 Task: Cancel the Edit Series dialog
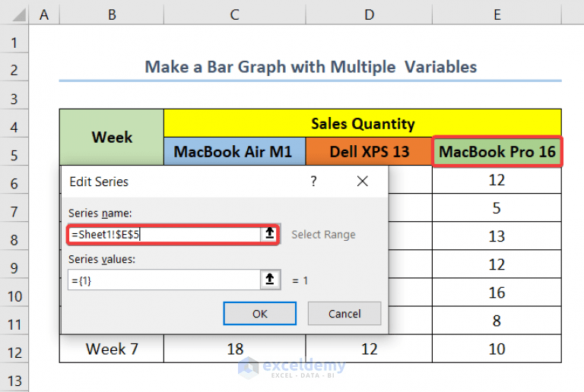point(344,314)
